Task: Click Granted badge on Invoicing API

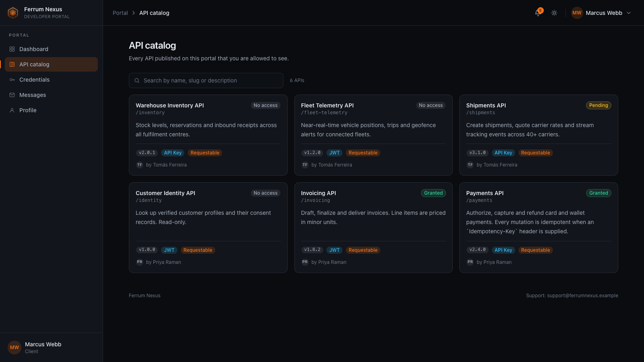Action: point(433,193)
